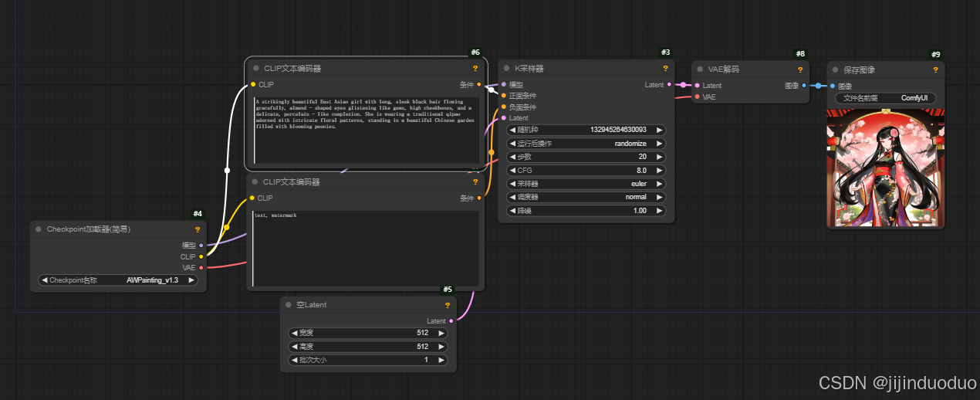This screenshot has width=980, height=400.
Task: Increase CFG with its right arrow
Action: [659, 170]
